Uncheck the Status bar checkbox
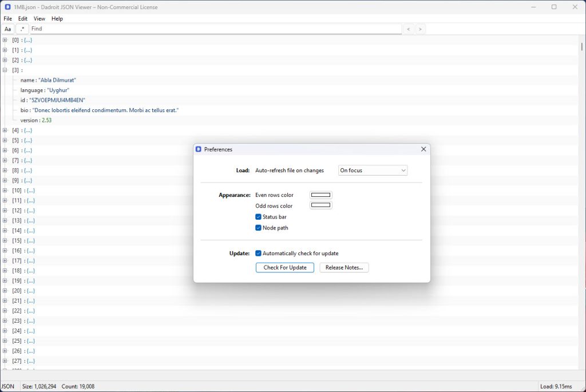This screenshot has width=586, height=392. tap(258, 217)
